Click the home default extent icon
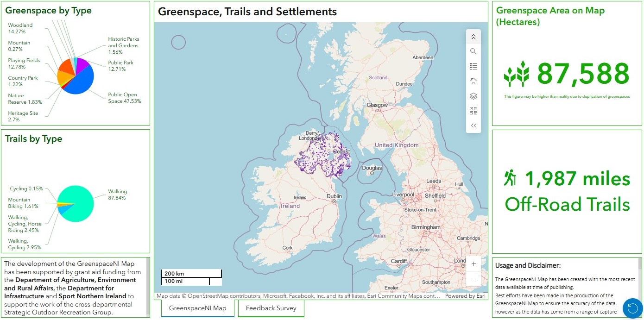644x320 pixels. [473, 81]
